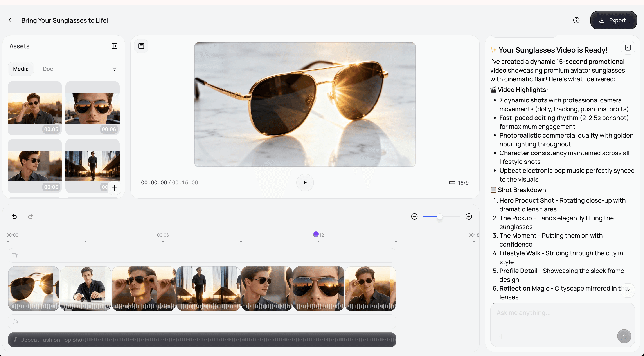Screen dimensions: 644x356
Task: Open the asset filter options icon
Action: (114, 69)
